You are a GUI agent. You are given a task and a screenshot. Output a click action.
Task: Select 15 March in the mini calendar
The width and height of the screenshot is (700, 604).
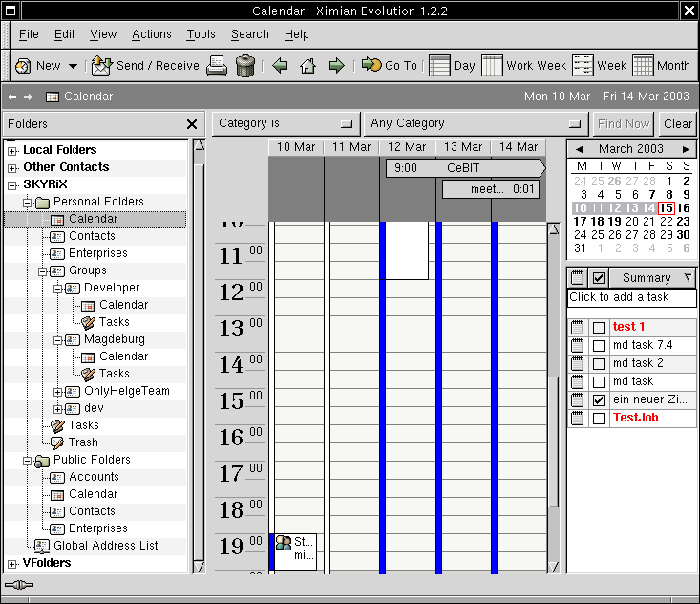(666, 208)
